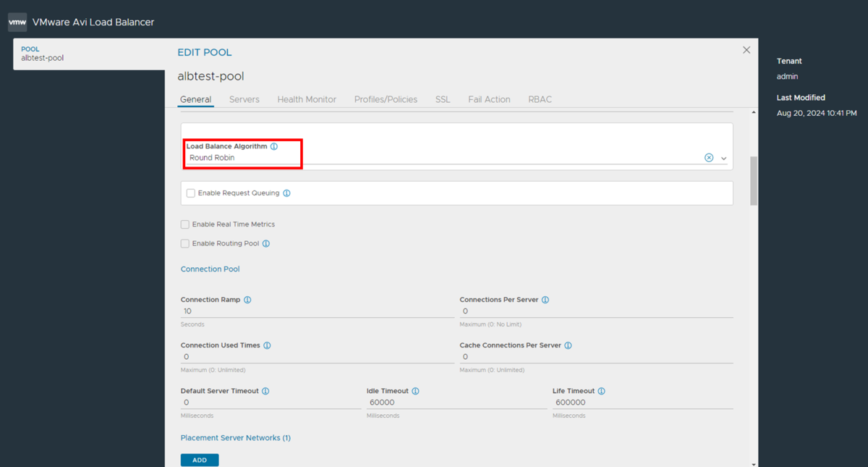
Task: Tick Enable Real Time Metrics checkbox
Action: click(x=185, y=224)
